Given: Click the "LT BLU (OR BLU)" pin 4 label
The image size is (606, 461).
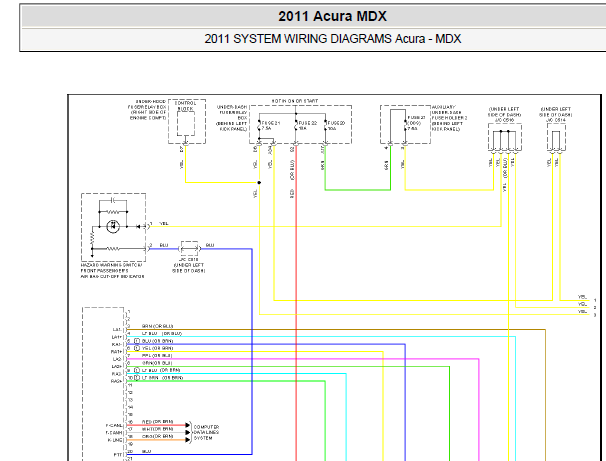Looking at the screenshot, I should click(x=162, y=333).
